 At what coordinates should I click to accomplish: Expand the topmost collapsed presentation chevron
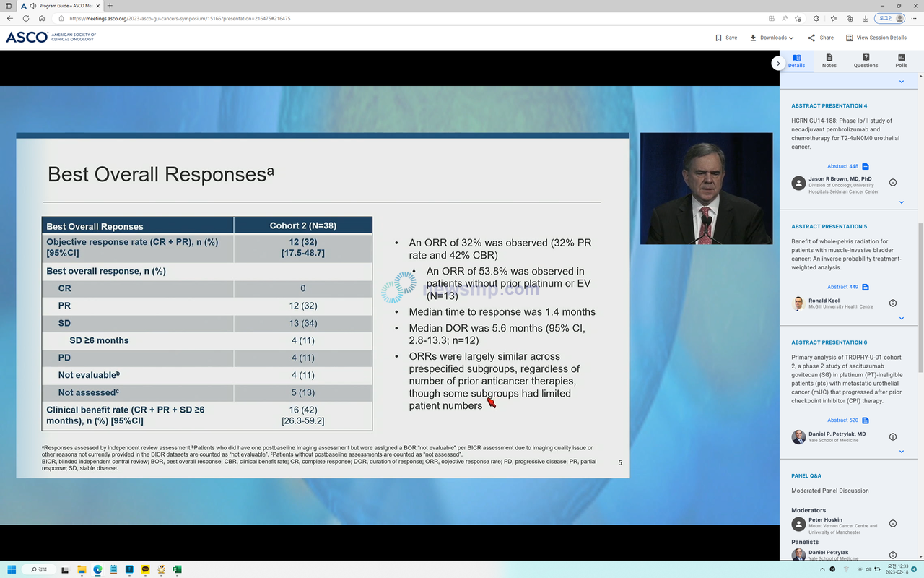coord(902,82)
